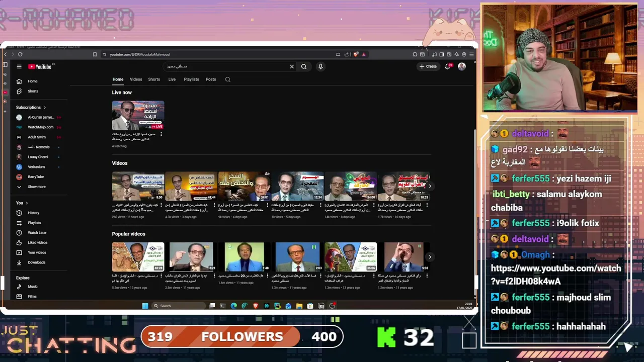Switch to channel Home tab
The width and height of the screenshot is (644, 362).
[x=118, y=79]
